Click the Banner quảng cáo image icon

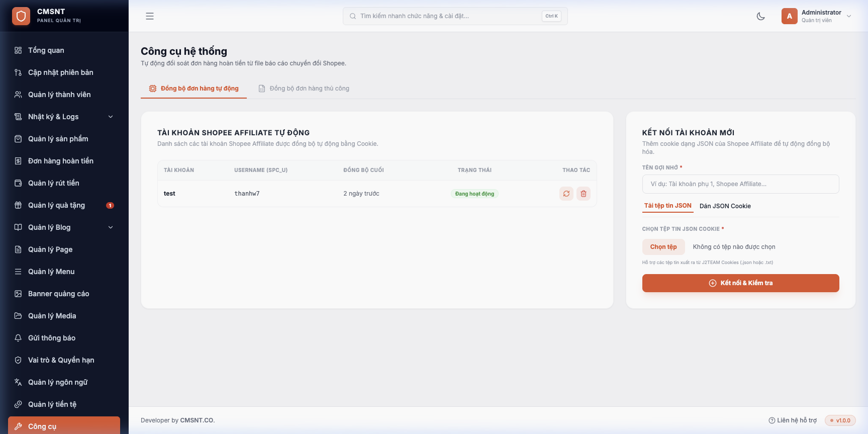[x=18, y=294]
